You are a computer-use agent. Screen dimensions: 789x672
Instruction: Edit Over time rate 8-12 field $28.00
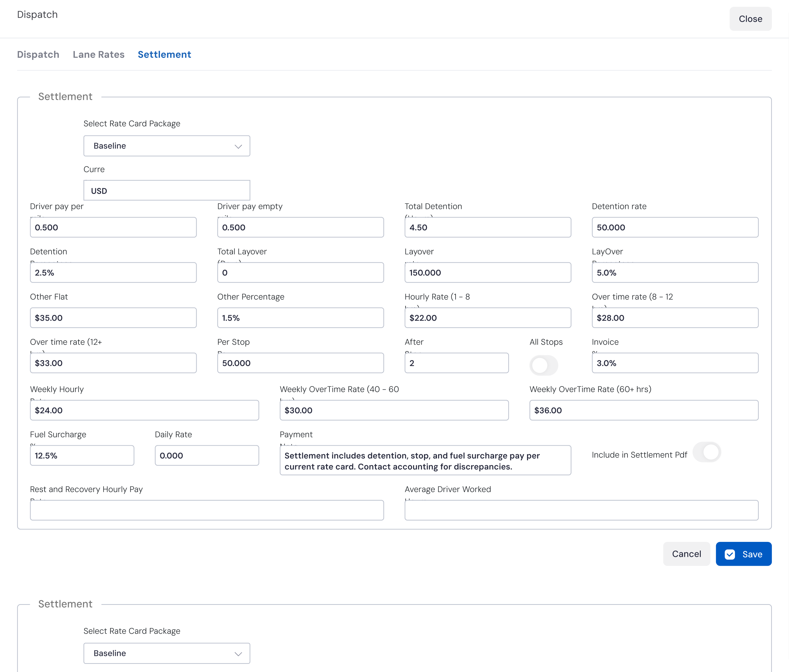coord(675,318)
